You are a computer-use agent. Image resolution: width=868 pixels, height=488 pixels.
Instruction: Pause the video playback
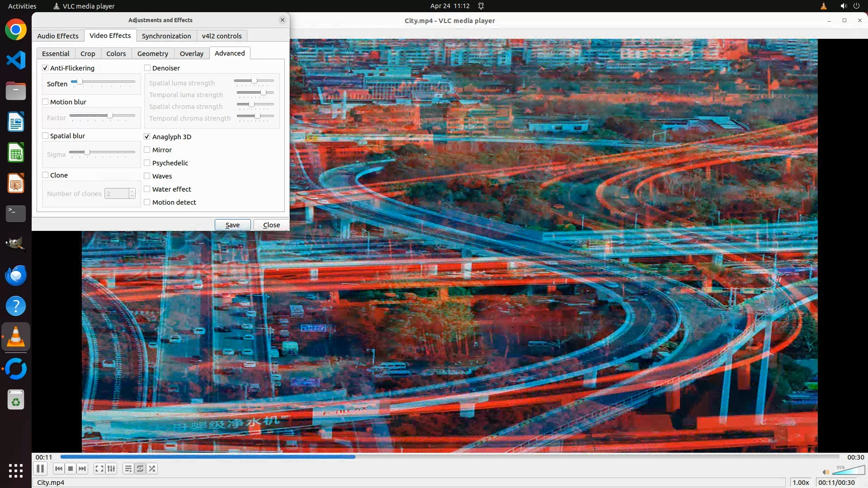point(40,469)
